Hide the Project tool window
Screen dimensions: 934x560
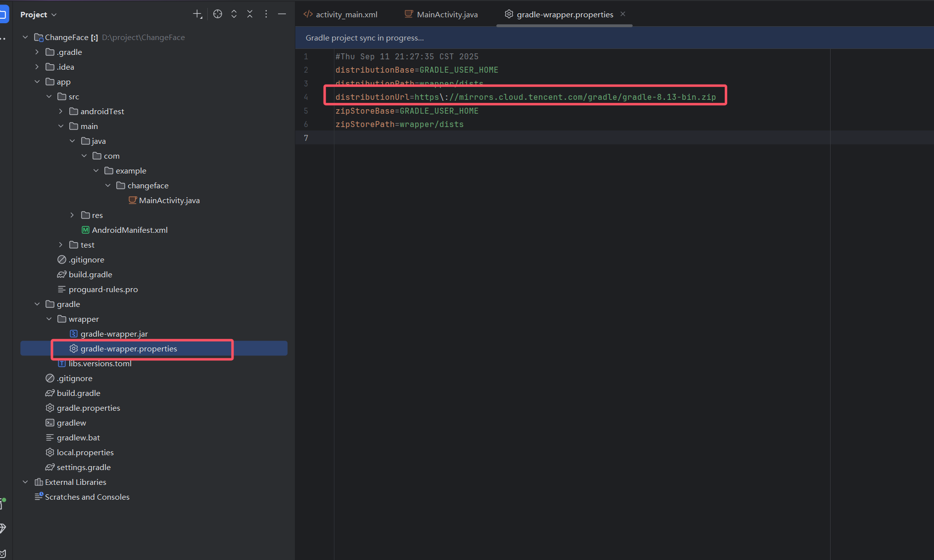coord(282,14)
